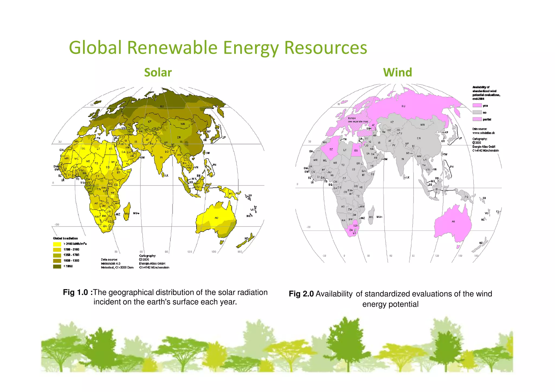555x392 pixels.
Task: Click the 'LK' label on the solar map
Action: click(167, 176)
